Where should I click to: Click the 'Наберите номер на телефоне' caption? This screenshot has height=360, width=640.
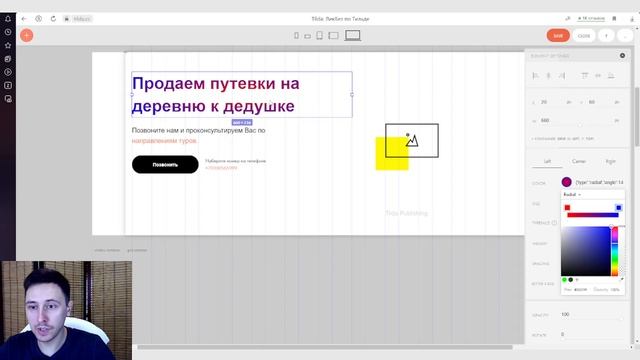(236, 161)
